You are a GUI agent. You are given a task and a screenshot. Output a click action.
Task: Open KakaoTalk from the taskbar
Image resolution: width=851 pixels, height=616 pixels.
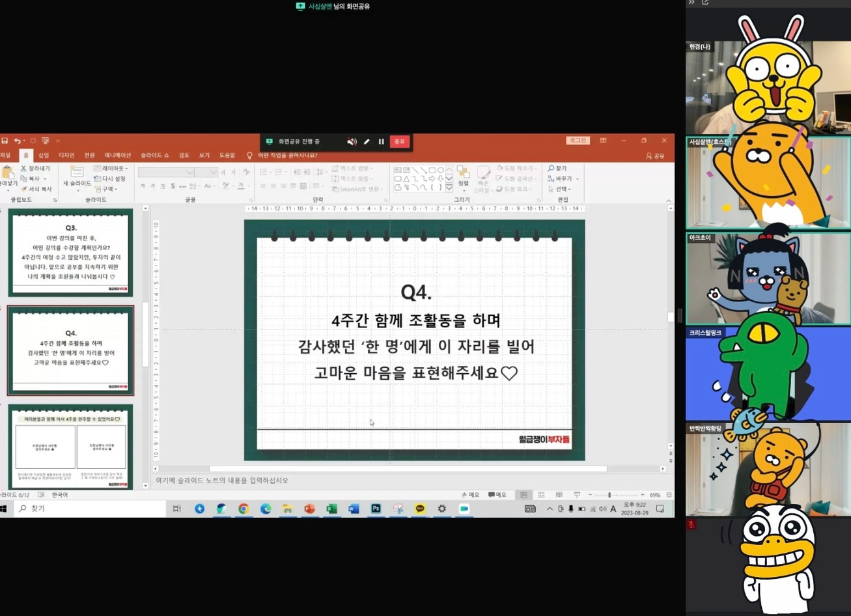point(420,509)
